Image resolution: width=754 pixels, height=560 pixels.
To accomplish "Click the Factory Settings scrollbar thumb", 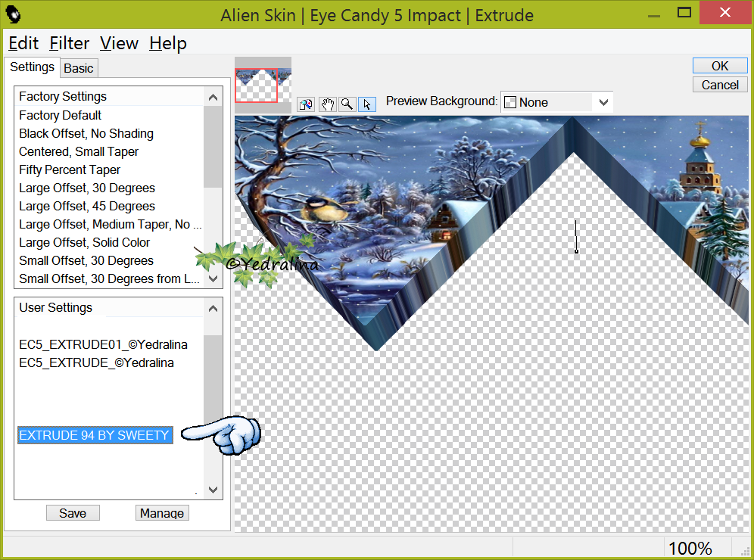I will coord(213,147).
